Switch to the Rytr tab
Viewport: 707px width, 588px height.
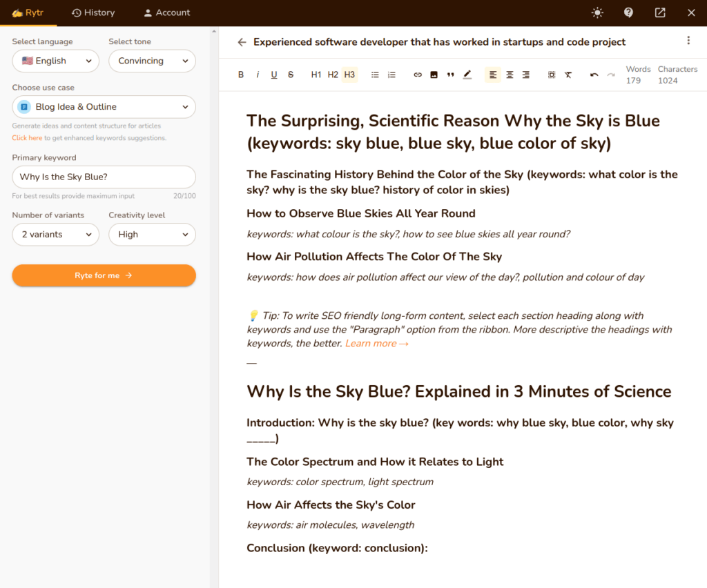point(28,12)
